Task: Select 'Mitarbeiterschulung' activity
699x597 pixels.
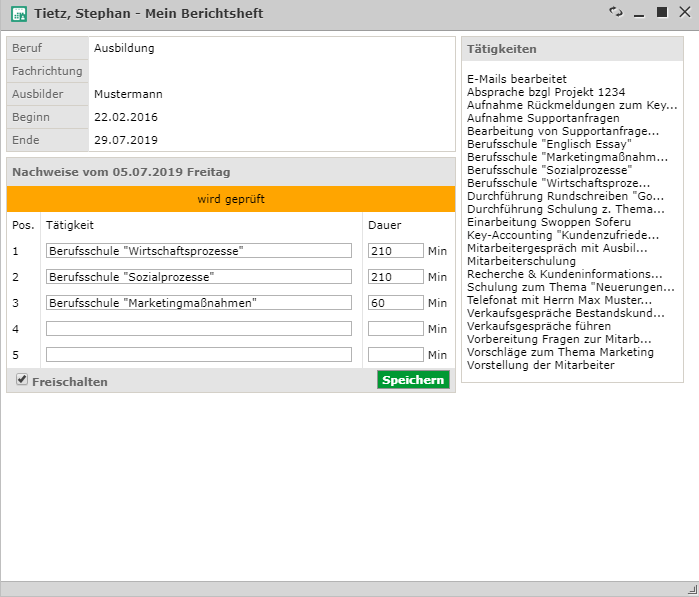Action: (521, 261)
